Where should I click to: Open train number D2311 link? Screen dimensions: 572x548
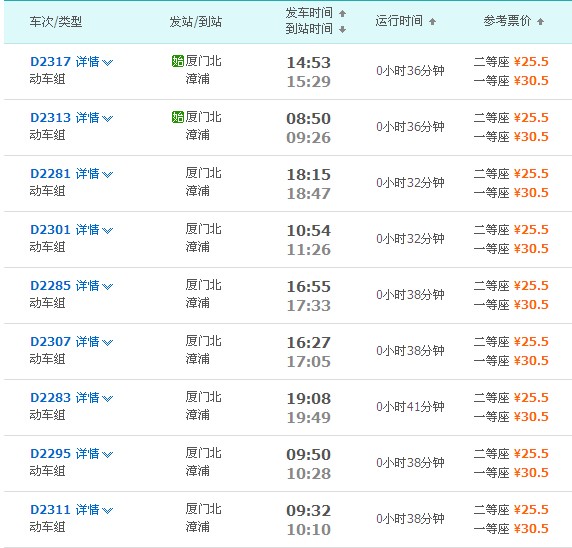[x=50, y=510]
